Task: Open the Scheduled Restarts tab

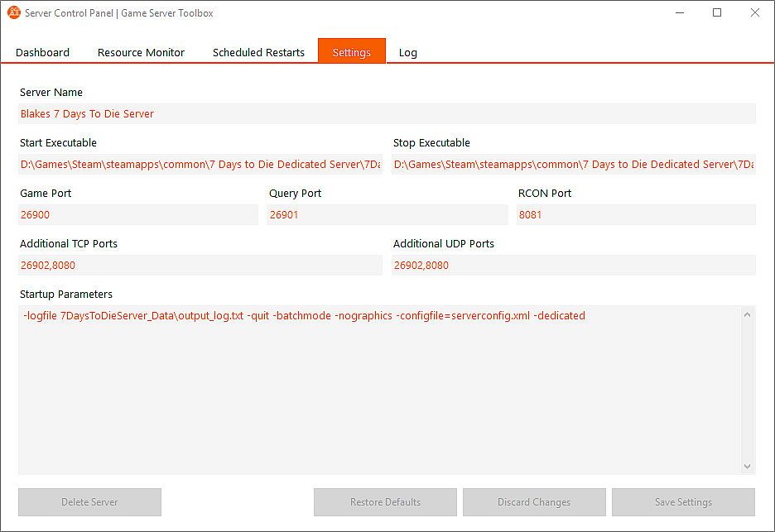Action: pos(258,52)
